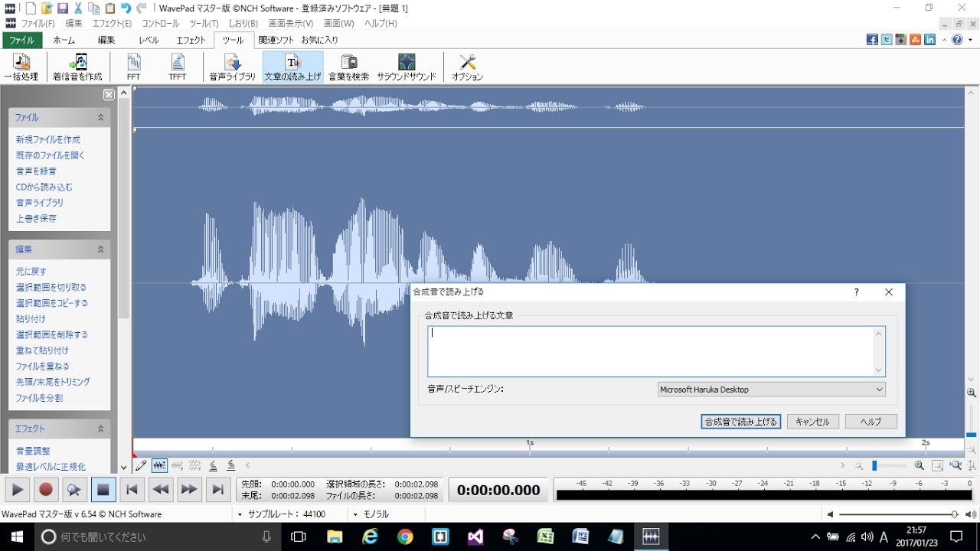Open the エフェクト(E) menu
This screenshot has height=551, width=980.
pos(112,24)
